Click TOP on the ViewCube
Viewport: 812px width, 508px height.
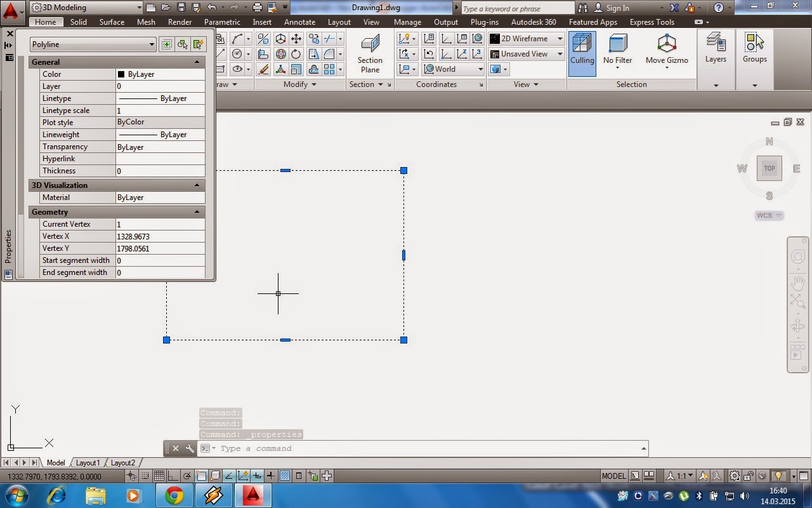(769, 168)
